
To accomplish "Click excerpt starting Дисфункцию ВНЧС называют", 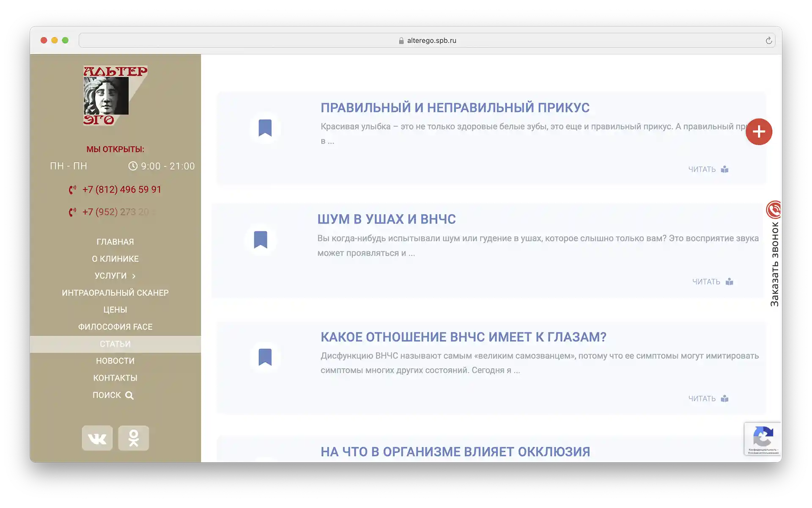I will 540,363.
